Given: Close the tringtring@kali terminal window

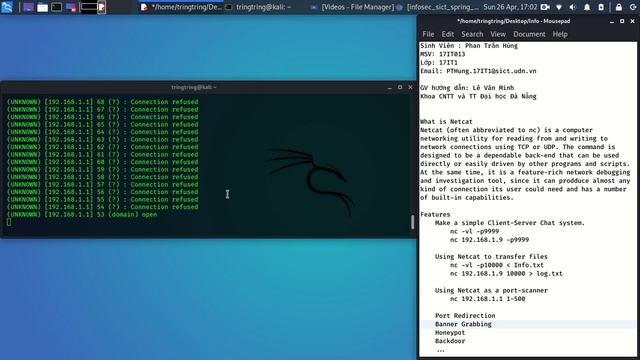Looking at the screenshot, I should (x=410, y=87).
